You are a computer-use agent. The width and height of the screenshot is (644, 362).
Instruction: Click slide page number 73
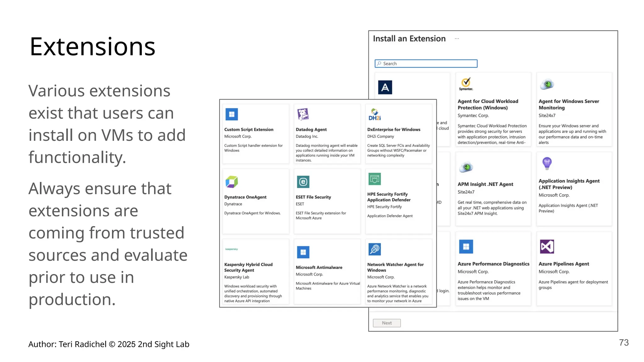pyautogui.click(x=624, y=343)
